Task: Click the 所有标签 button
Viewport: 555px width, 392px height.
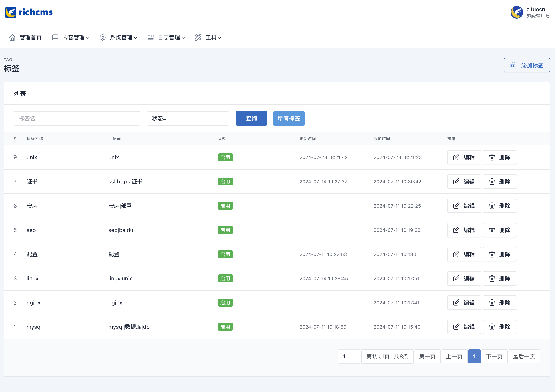Action: (x=289, y=118)
